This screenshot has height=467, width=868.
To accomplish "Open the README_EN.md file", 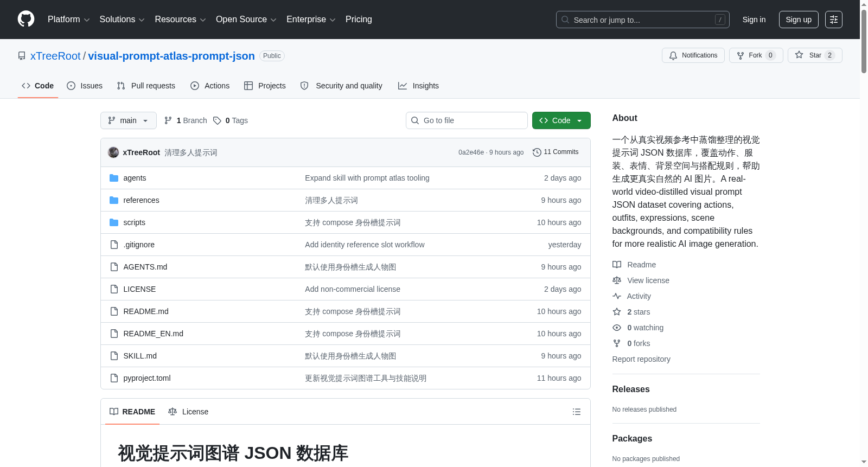I will pyautogui.click(x=153, y=334).
